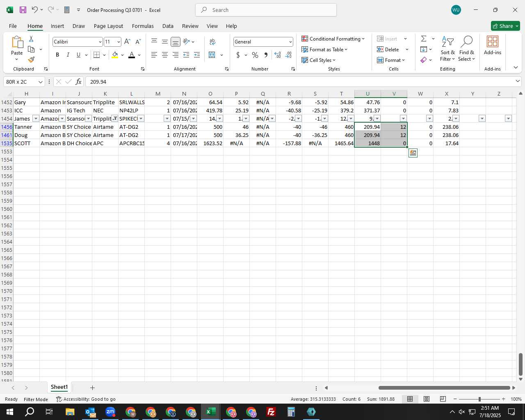Toggle Center horizontal alignment

(165, 55)
